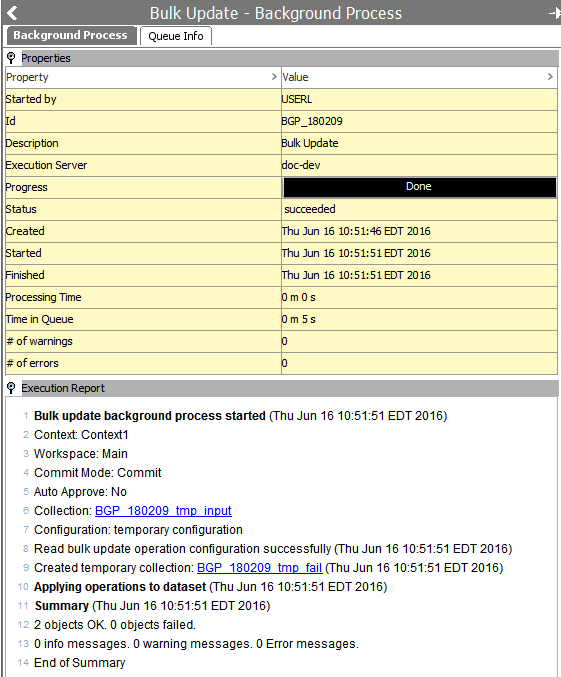Click the # of errors property cell
The width and height of the screenshot is (561, 677).
pyautogui.click(x=143, y=363)
